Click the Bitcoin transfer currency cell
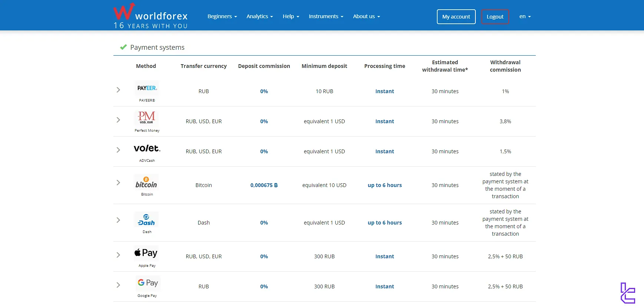This screenshot has width=644, height=308. (204, 185)
